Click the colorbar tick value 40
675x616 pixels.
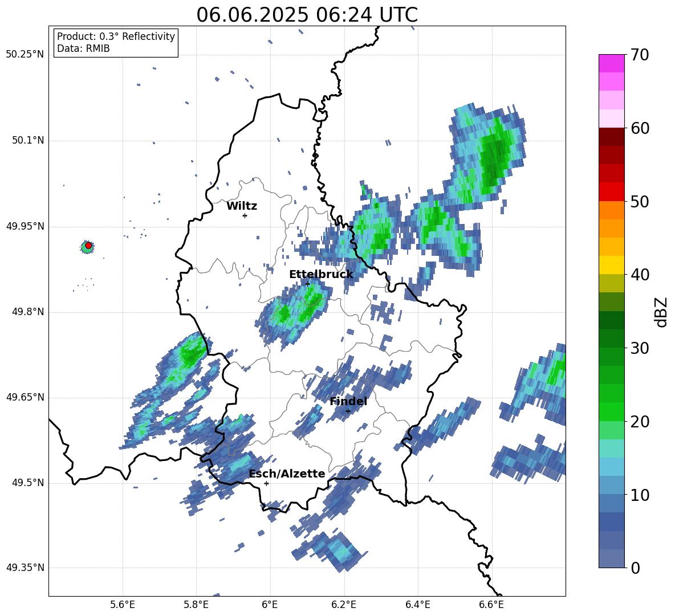[x=640, y=275]
